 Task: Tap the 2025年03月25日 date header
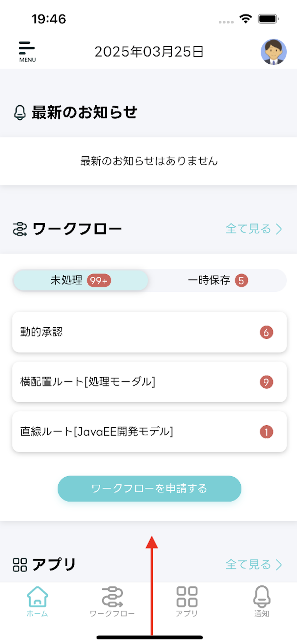coord(149,52)
